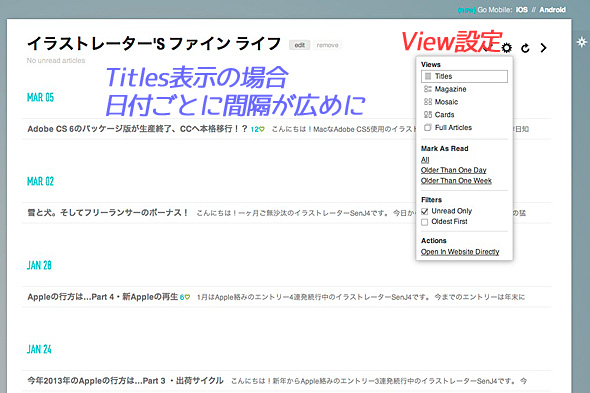Screen dimensions: 590x393
Task: Mark Older Than One Day as read
Action: click(453, 170)
